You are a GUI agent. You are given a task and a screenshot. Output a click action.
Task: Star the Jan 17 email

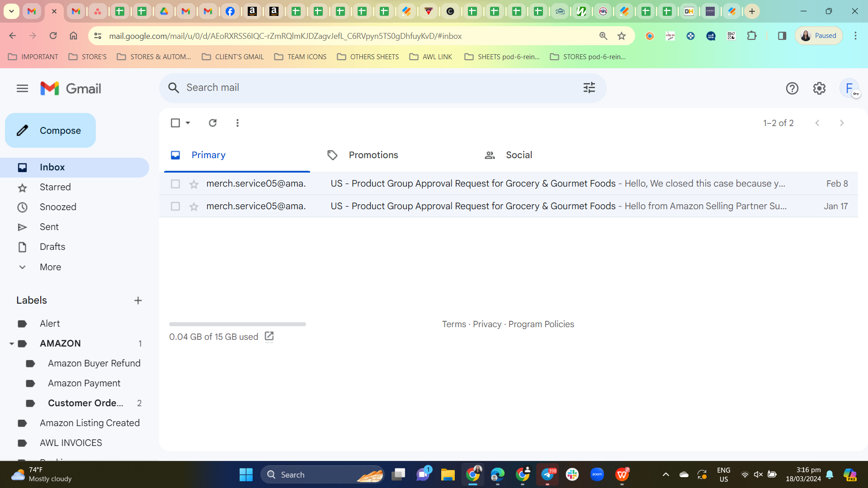[194, 206]
